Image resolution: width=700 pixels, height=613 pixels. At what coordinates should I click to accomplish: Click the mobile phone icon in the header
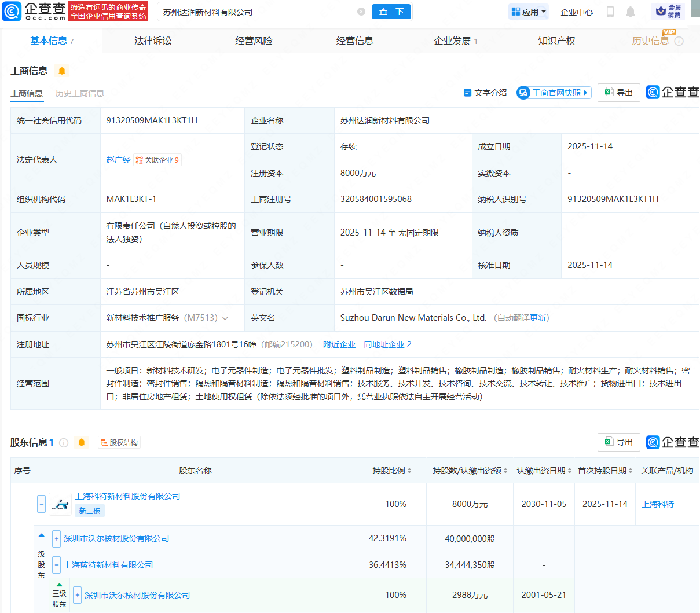[610, 11]
